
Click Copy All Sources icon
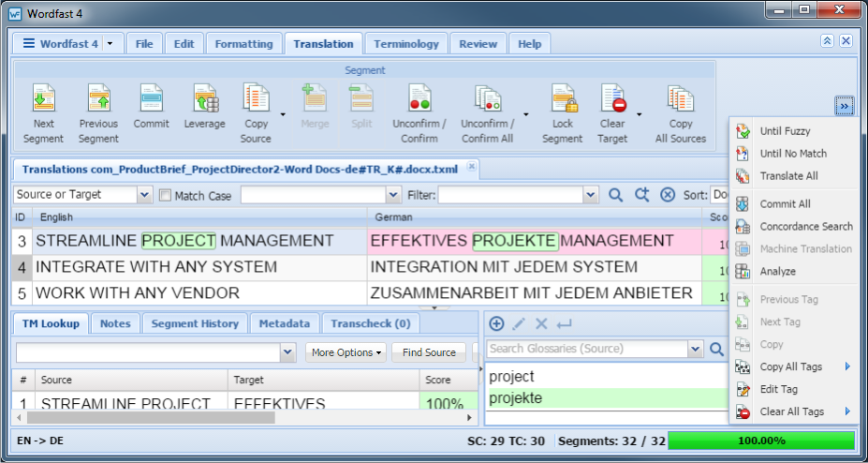click(x=681, y=98)
